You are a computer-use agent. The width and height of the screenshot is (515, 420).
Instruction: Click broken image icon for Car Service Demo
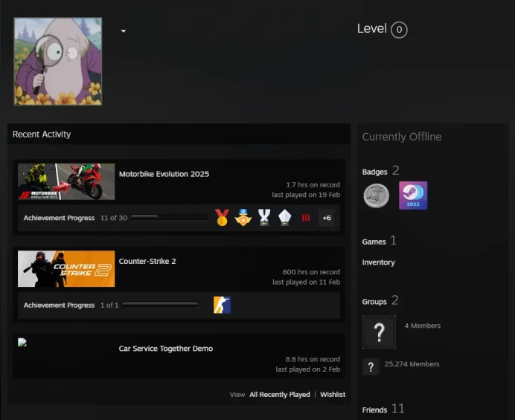tap(22, 343)
